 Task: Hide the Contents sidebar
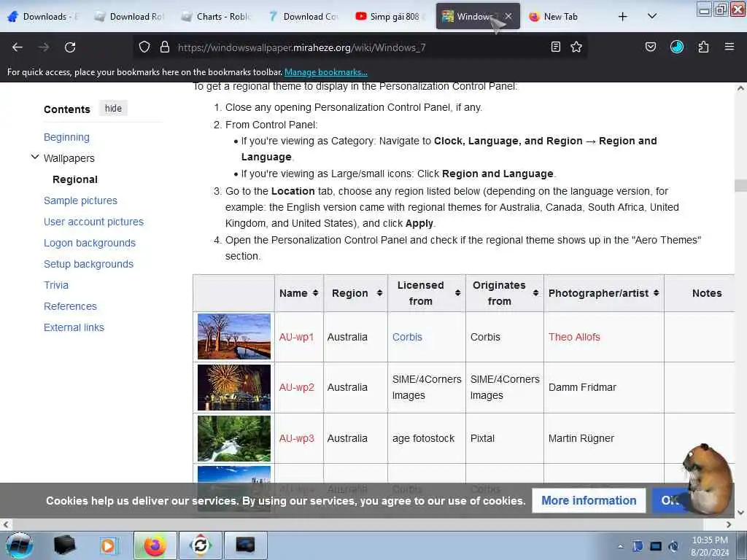point(113,109)
